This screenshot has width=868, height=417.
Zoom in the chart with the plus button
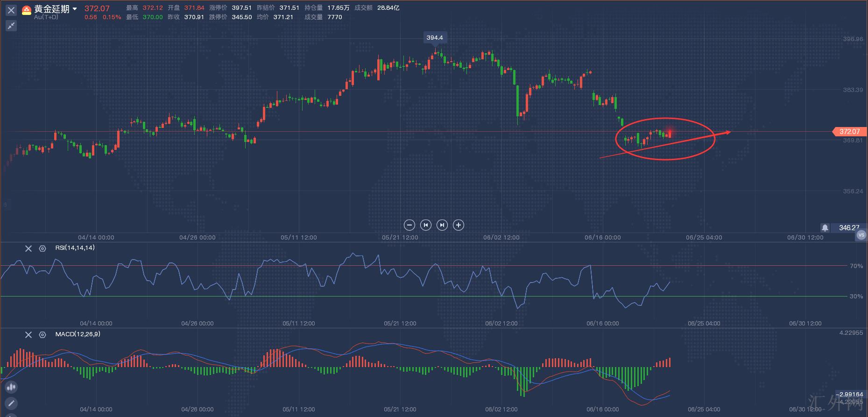coord(459,225)
